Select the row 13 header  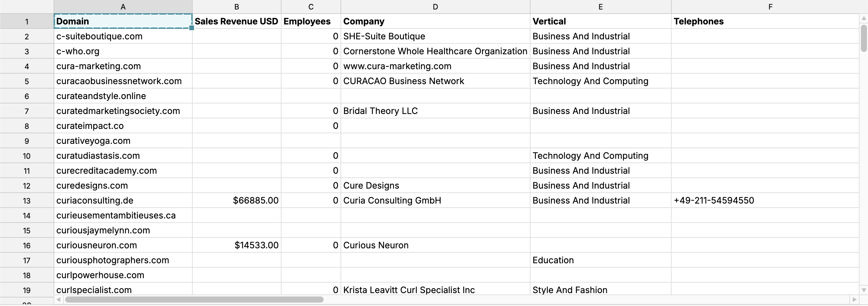(x=27, y=200)
